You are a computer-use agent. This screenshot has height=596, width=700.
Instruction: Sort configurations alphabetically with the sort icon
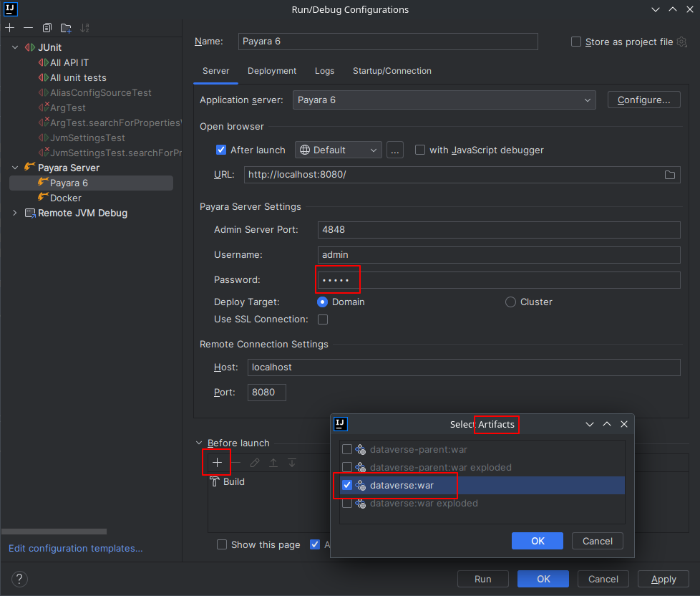[84, 27]
